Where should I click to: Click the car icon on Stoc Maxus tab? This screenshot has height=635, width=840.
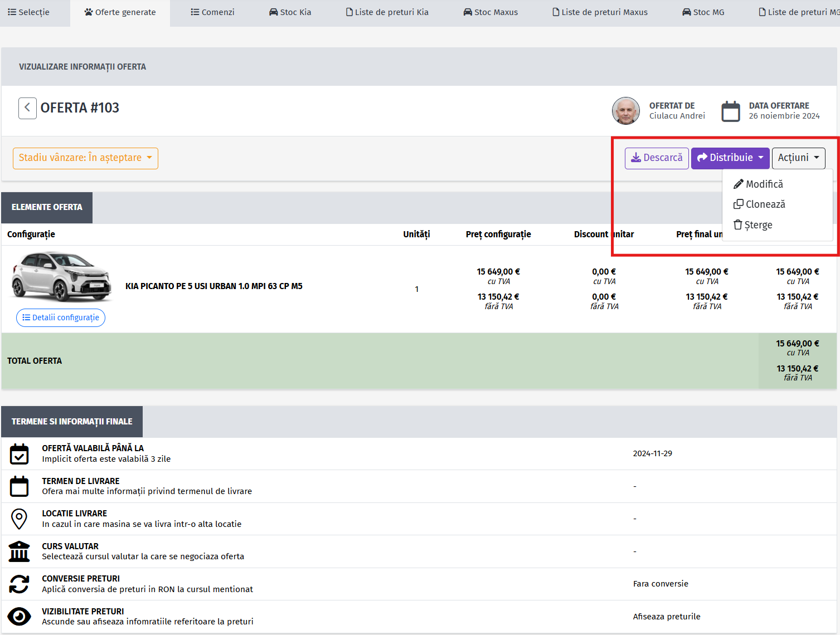point(468,12)
